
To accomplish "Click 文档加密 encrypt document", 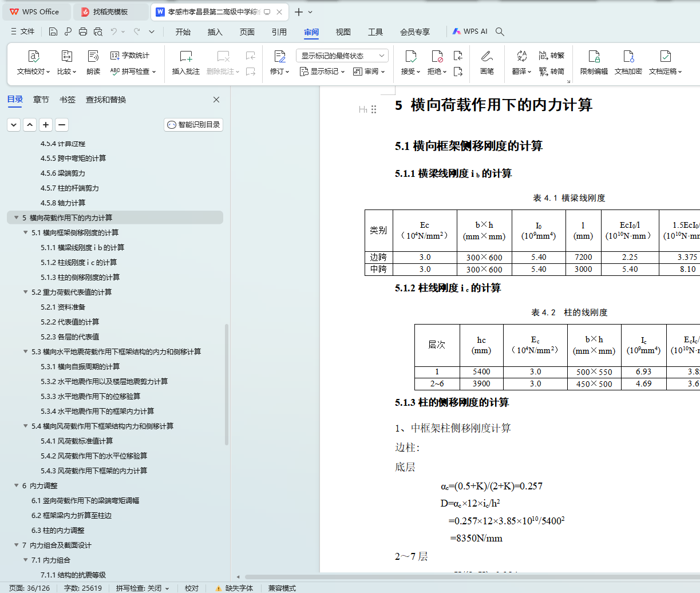I will pyautogui.click(x=628, y=63).
